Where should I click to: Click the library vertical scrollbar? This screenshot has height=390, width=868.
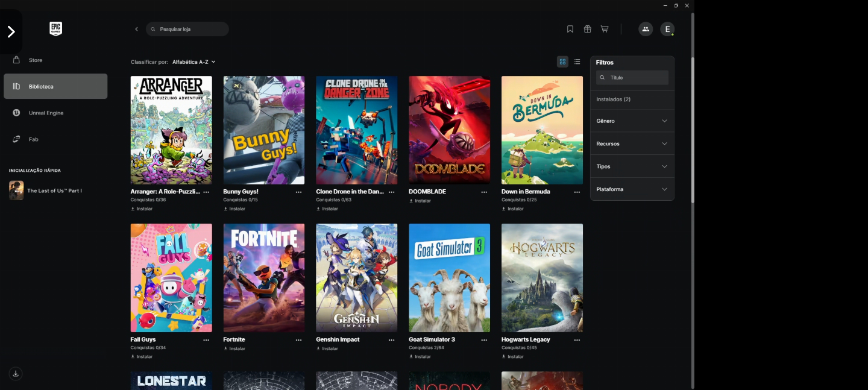point(693,130)
